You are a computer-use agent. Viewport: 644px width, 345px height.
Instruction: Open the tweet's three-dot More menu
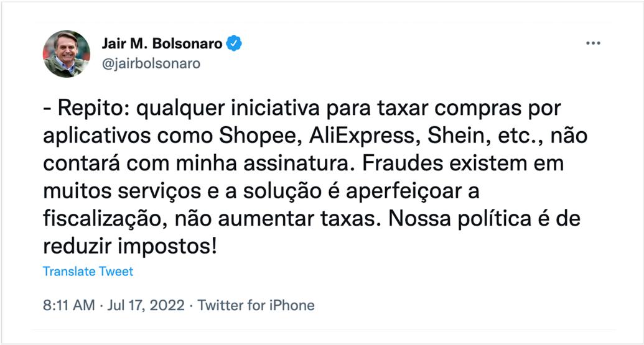coord(594,43)
